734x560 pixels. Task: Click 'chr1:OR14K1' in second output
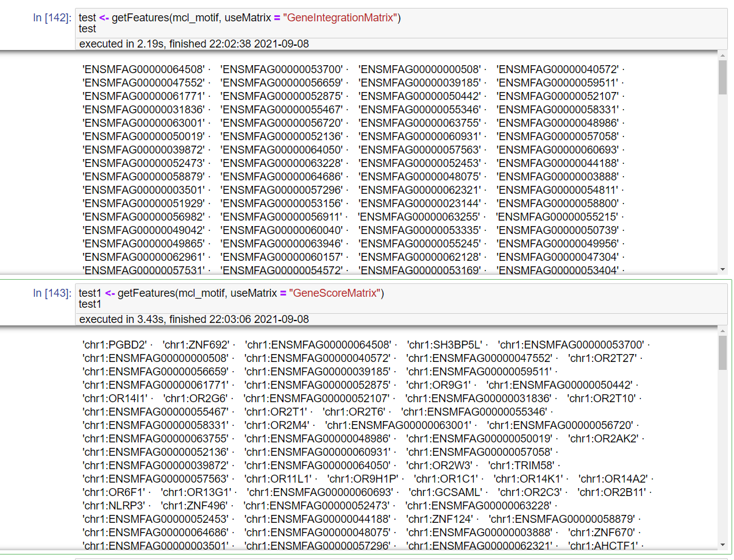[528, 479]
